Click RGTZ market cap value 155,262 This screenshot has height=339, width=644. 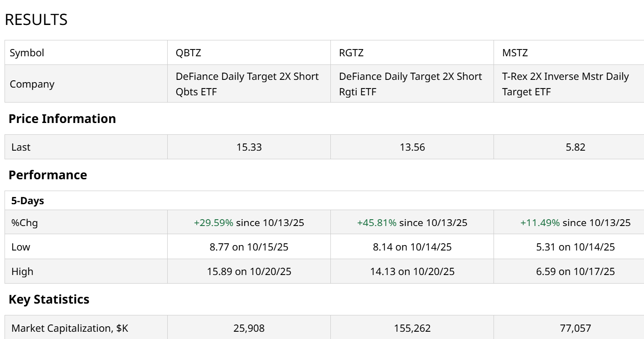(x=412, y=328)
